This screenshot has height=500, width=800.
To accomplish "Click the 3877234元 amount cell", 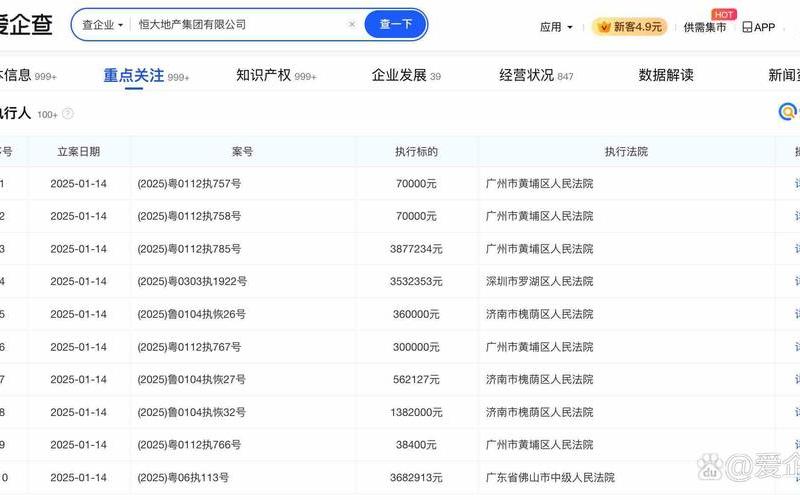I will [x=416, y=249].
